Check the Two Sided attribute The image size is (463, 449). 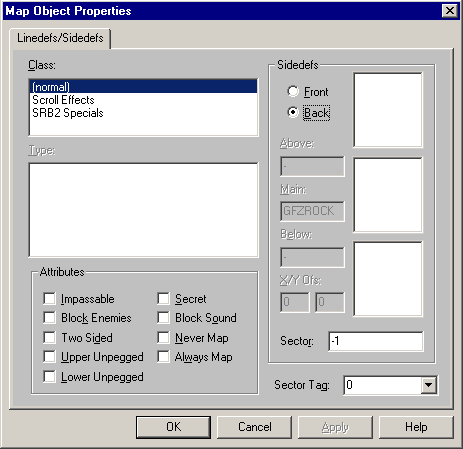click(x=49, y=337)
